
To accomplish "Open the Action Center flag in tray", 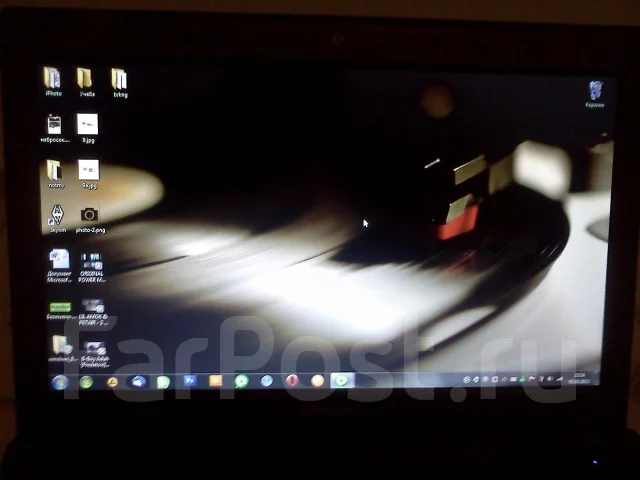I will point(532,379).
